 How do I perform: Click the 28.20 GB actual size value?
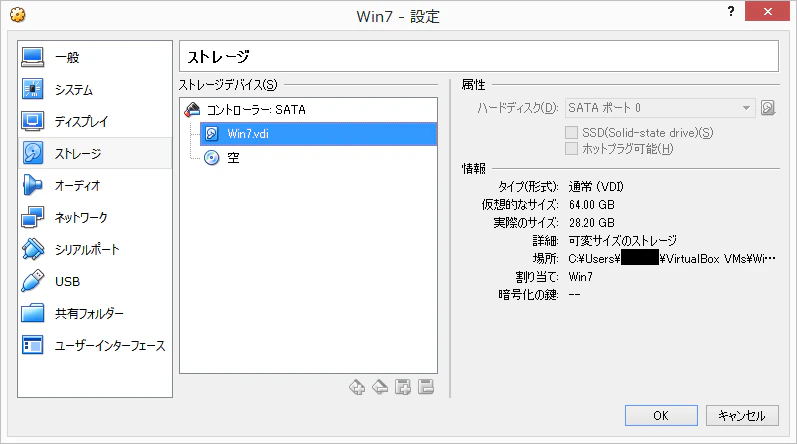coord(592,223)
